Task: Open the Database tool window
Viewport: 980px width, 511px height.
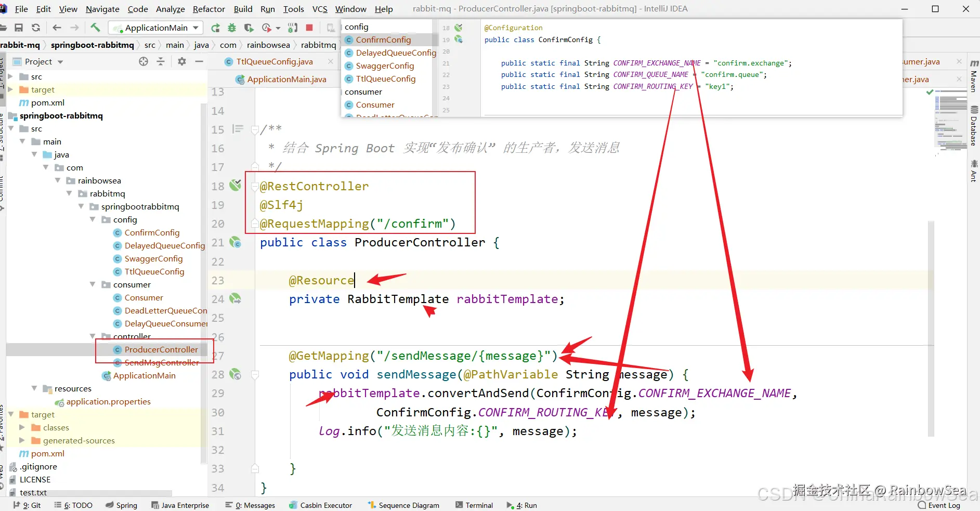Action: (974, 125)
